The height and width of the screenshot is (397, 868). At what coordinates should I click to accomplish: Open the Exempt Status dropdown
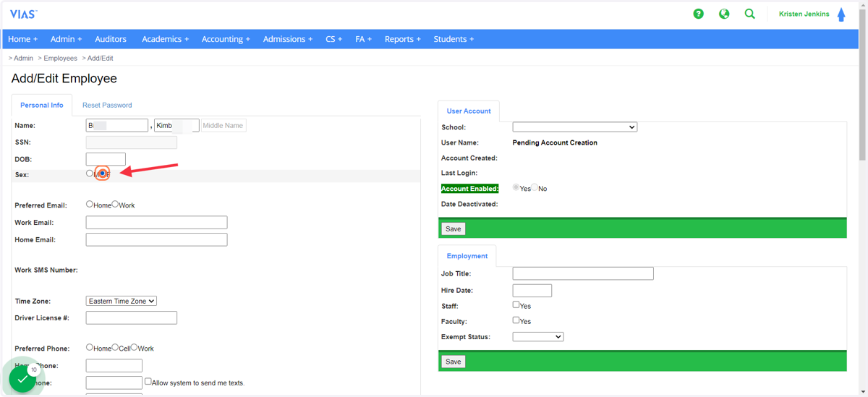(x=538, y=337)
